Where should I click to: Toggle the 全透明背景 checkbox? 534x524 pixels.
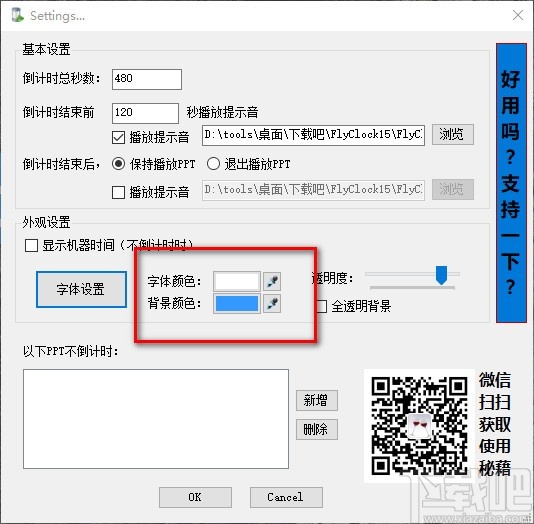coord(321,306)
